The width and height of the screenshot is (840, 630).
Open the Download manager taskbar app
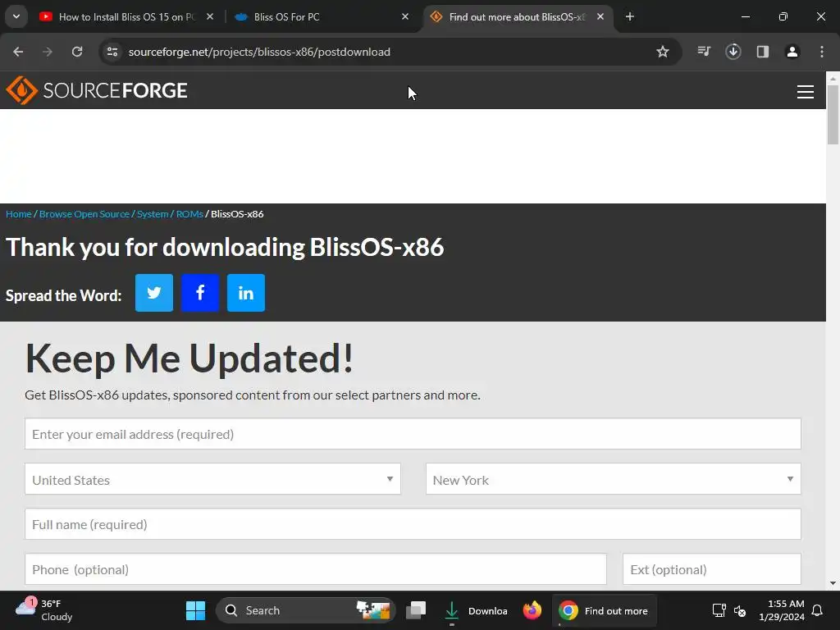coord(476,610)
